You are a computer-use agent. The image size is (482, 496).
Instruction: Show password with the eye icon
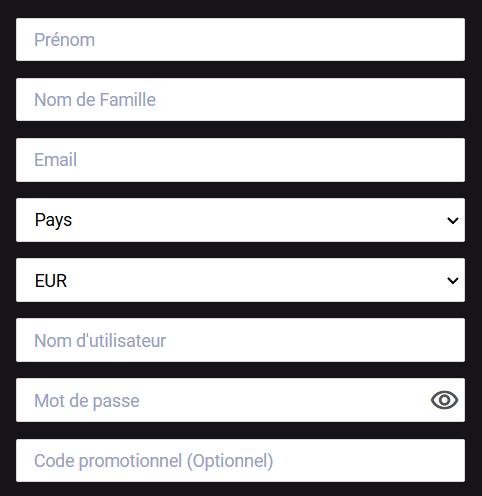click(x=444, y=400)
